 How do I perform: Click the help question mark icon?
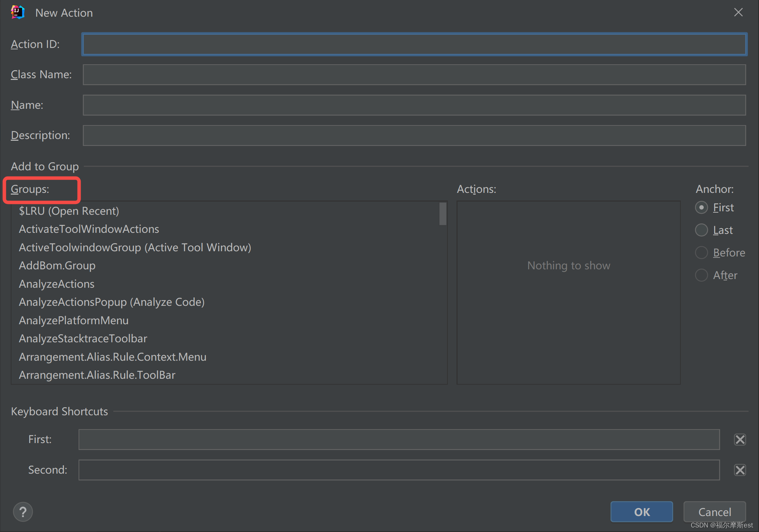23,511
